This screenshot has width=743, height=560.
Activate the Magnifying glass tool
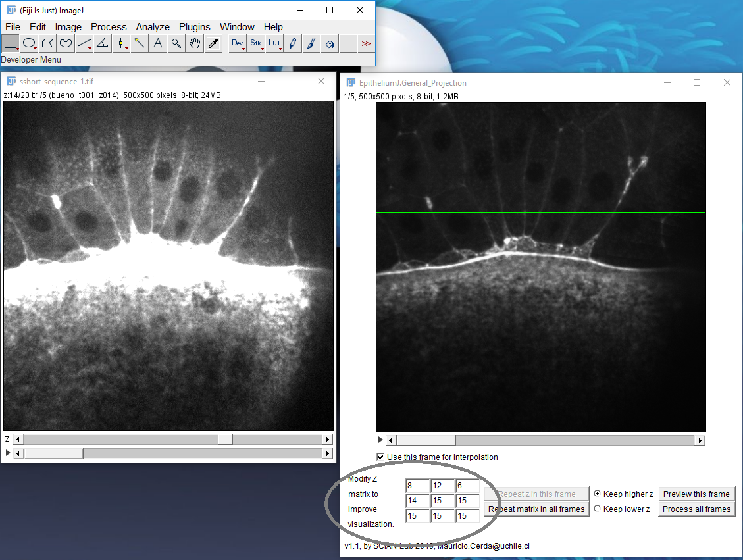(x=176, y=43)
